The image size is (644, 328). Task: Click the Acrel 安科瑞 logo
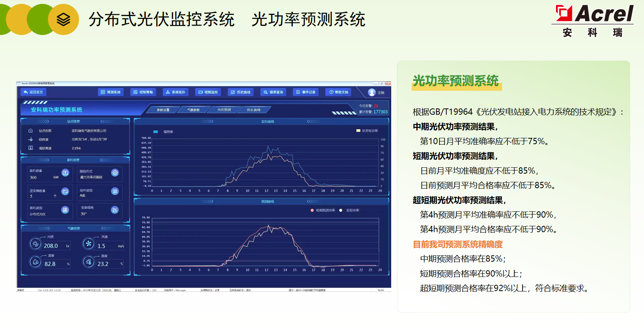[593, 21]
